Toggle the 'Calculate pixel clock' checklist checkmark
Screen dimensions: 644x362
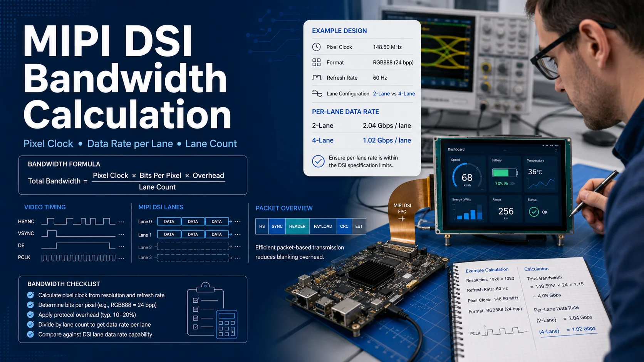tap(30, 295)
